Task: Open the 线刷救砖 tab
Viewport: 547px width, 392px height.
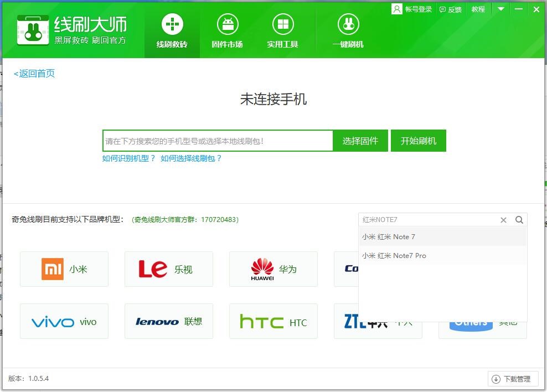Action: click(x=172, y=32)
